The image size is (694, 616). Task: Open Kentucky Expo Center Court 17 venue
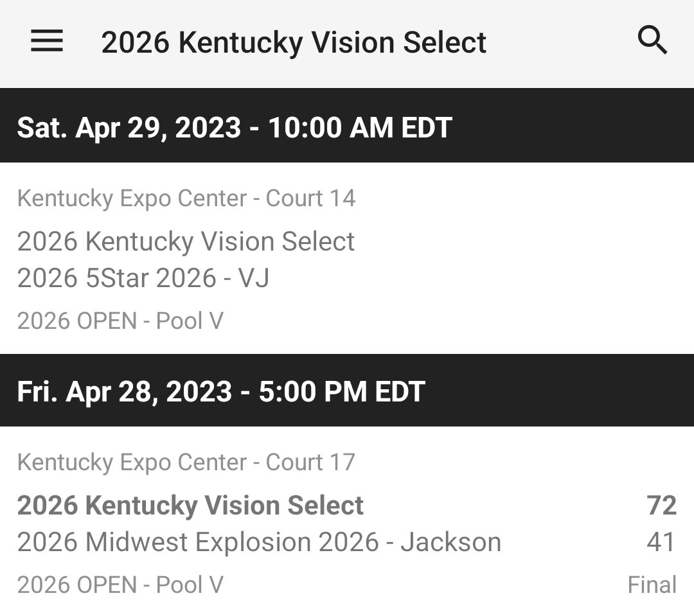(x=186, y=462)
